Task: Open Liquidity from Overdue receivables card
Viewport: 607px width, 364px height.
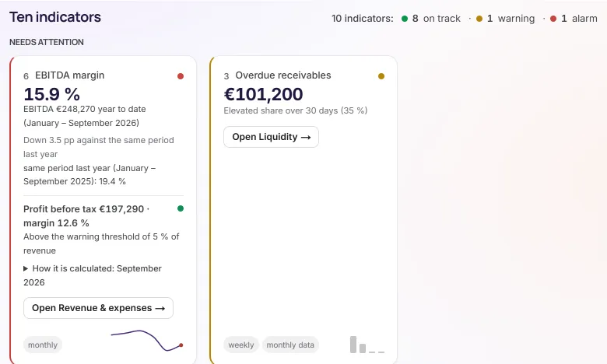Action: click(x=271, y=137)
